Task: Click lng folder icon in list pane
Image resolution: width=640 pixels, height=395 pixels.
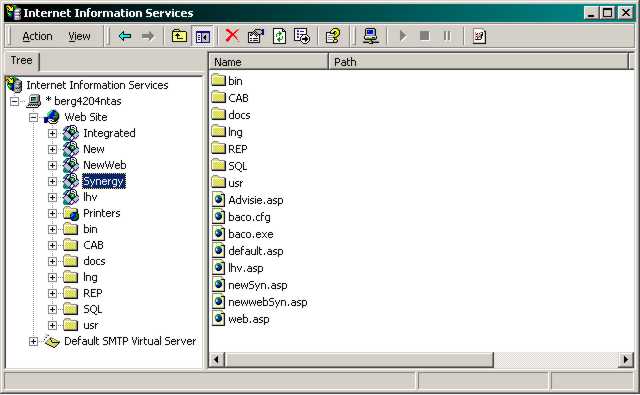Action: click(x=219, y=131)
